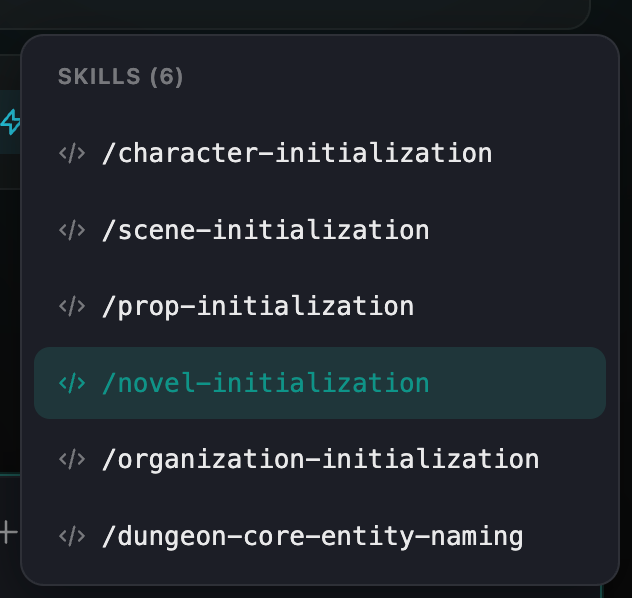Select the /organization-initialization skill
The height and width of the screenshot is (598, 632).
(x=320, y=459)
